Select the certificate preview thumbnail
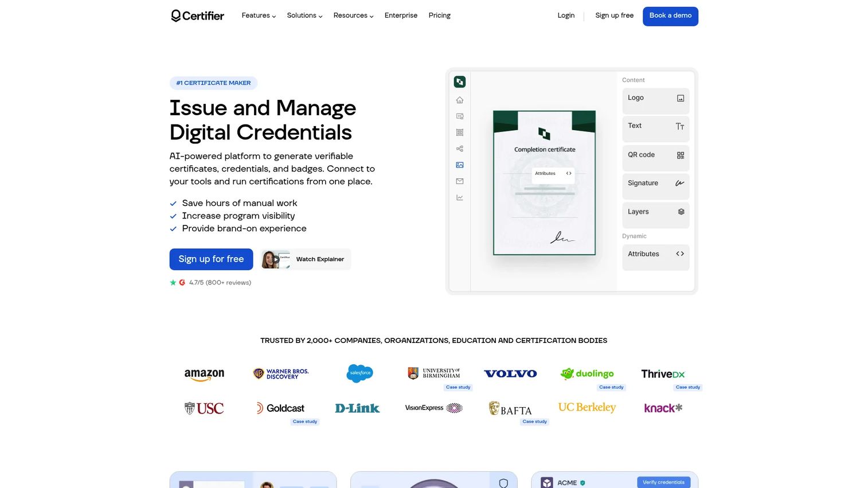868x488 pixels. 544,183
